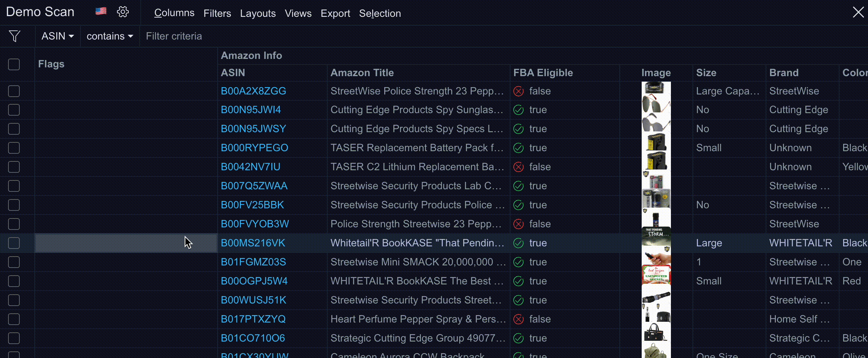Tick the select-all checkbox in the header
The height and width of the screenshot is (358, 868).
point(14,64)
